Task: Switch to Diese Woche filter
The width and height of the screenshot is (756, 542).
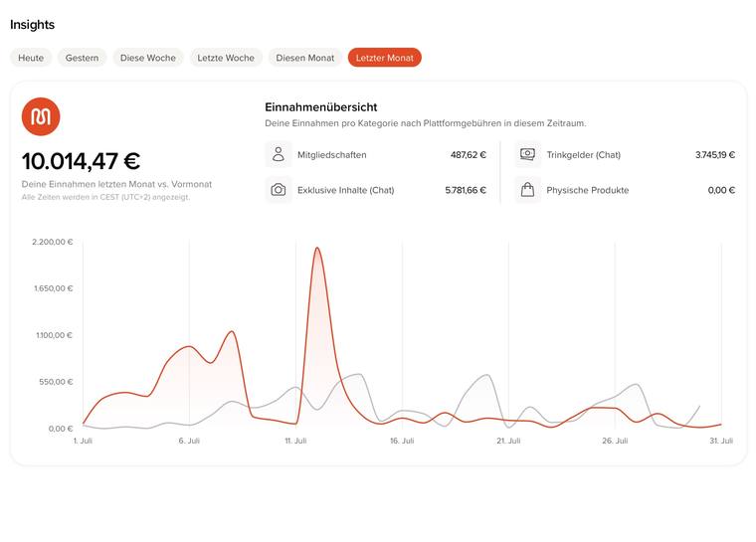Action: point(148,58)
